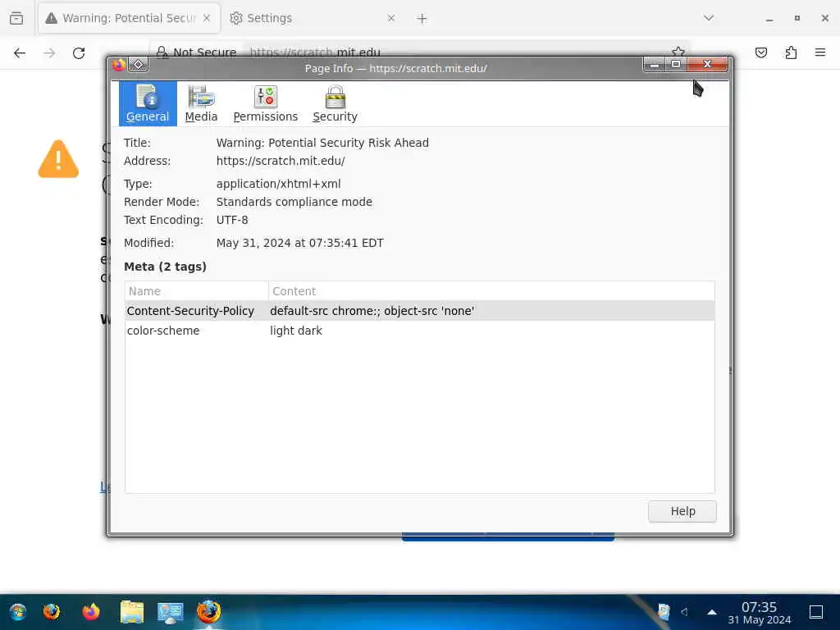Expand hidden system tray icons arrow
Viewport: 840px width, 630px height.
(x=711, y=612)
